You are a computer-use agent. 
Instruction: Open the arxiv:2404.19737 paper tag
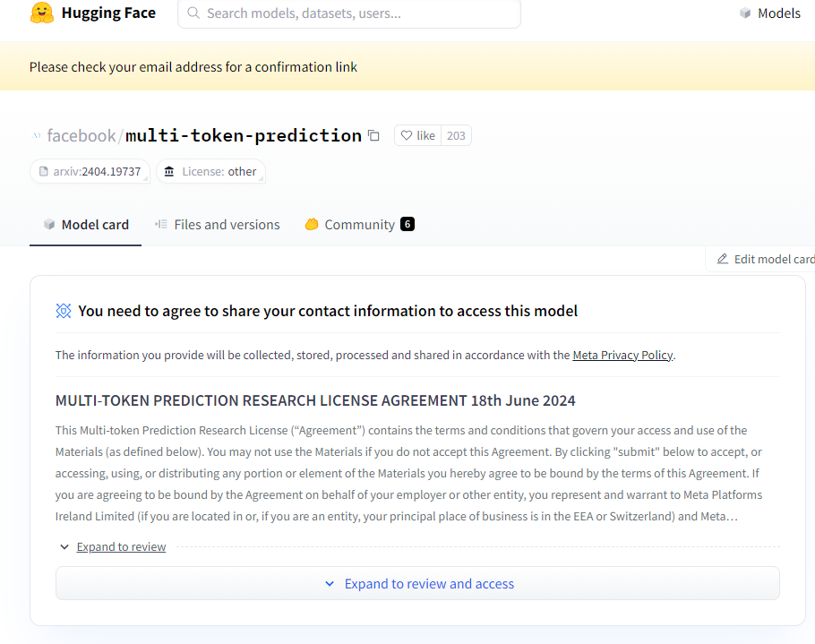tap(90, 172)
